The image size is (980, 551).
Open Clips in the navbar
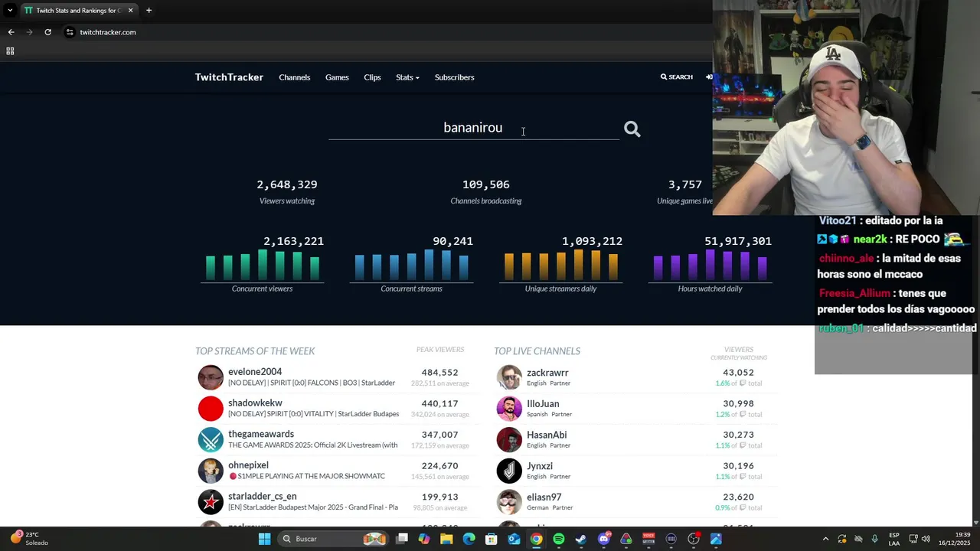tap(372, 77)
